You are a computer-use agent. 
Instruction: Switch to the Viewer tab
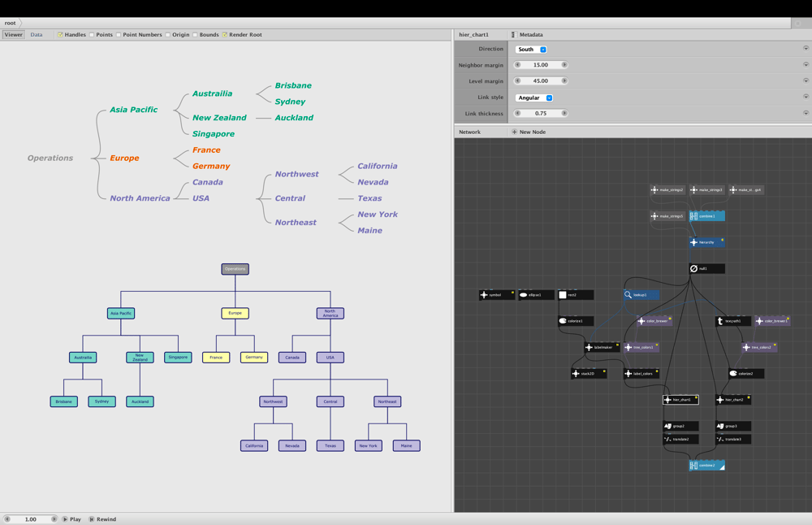(13, 35)
